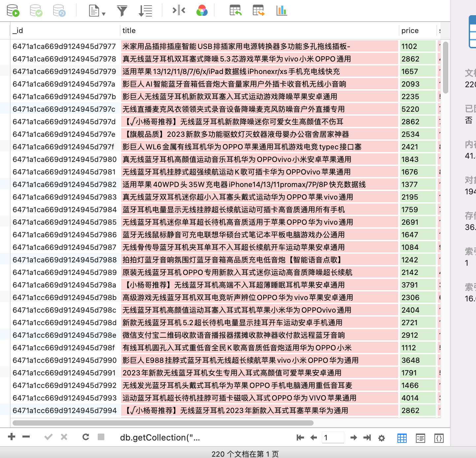Select price cell 1084
Image resolution: width=476 pixels, height=458 pixels.
(x=418, y=247)
